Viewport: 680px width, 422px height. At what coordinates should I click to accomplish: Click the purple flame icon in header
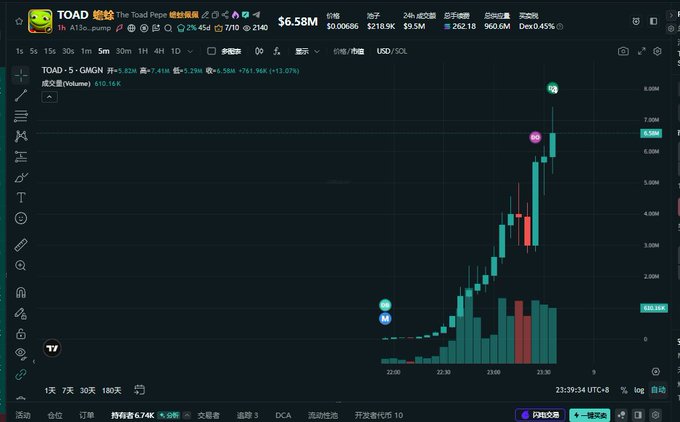point(235,15)
